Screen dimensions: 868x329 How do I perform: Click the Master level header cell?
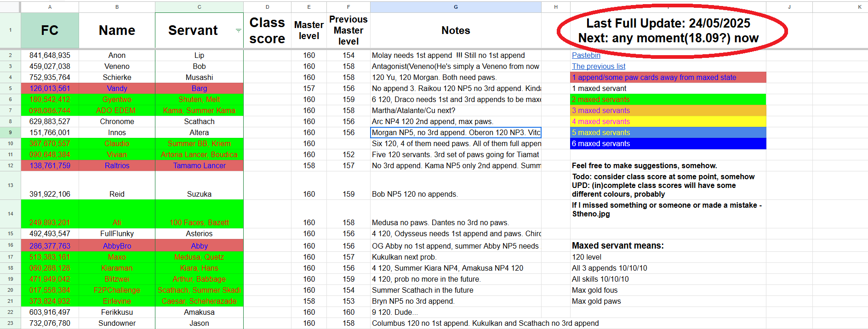(309, 30)
